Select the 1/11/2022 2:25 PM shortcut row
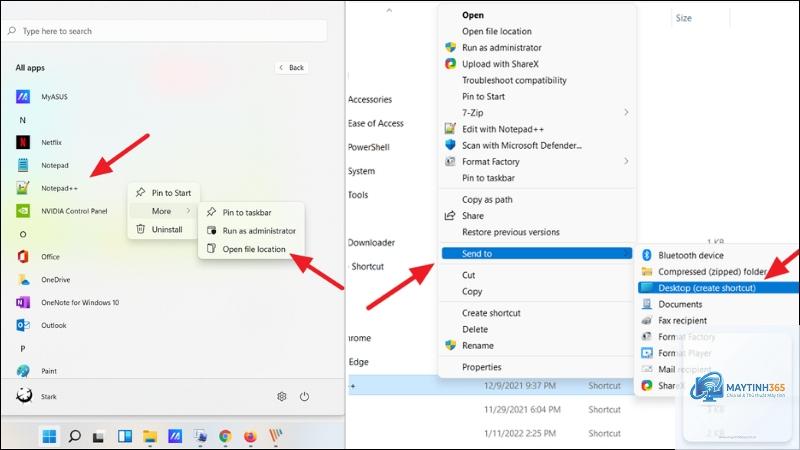800x450 pixels. (x=515, y=433)
